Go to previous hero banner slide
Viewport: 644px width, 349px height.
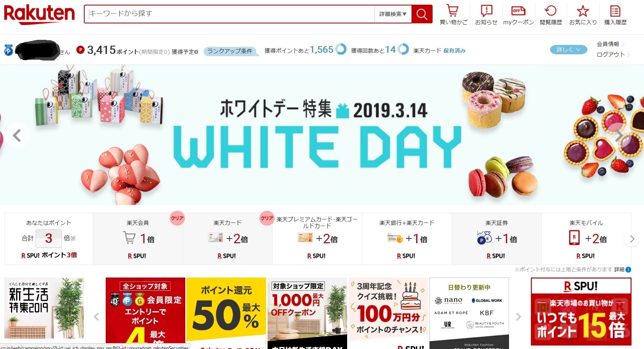click(x=17, y=135)
